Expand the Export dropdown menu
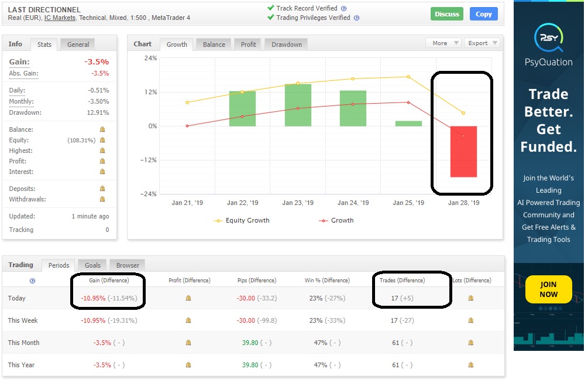Screen dimensions: 588x386 pos(482,43)
